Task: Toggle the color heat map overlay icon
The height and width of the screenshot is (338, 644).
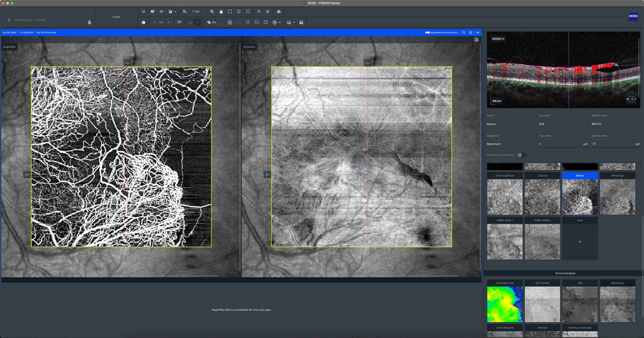Action: (230, 22)
